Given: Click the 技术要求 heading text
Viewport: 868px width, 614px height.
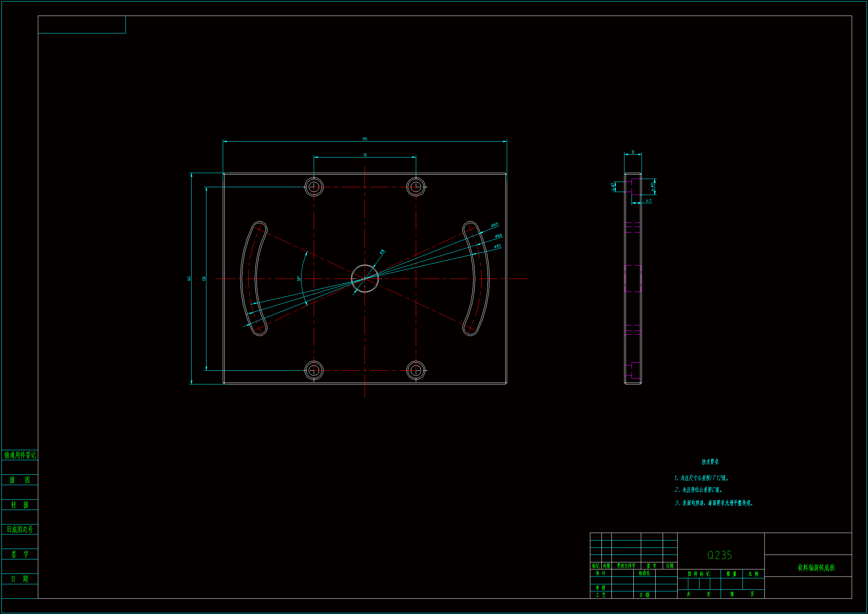Looking at the screenshot, I should [x=710, y=462].
